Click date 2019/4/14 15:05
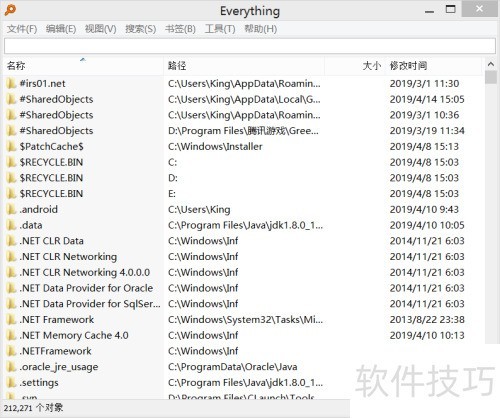 click(x=427, y=99)
